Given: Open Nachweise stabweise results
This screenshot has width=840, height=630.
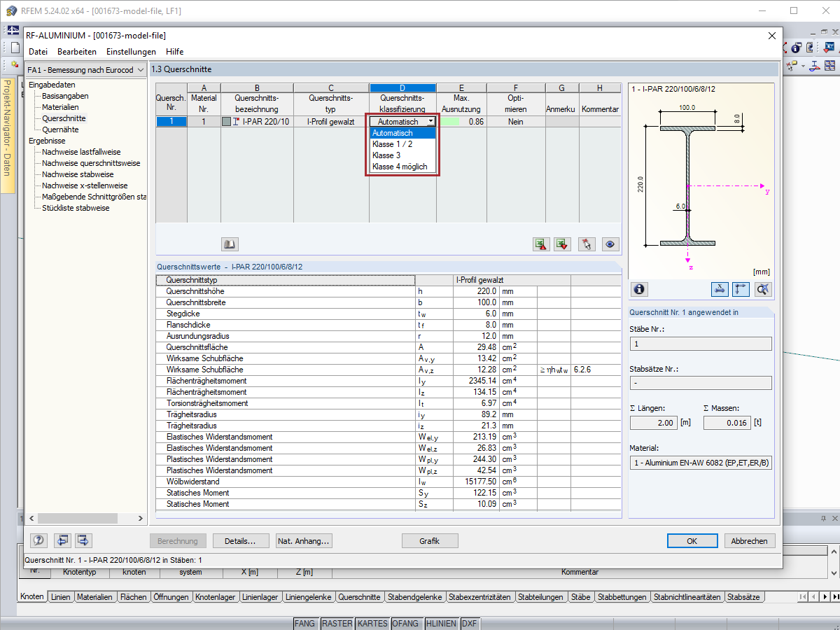Looking at the screenshot, I should [x=78, y=174].
